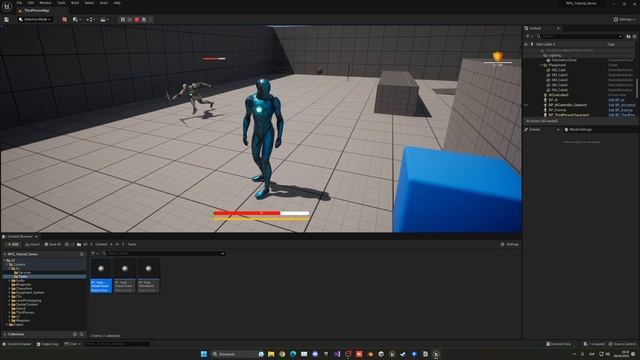
Task: Click the Unreal Engine logo icon
Action: [x=7, y=6]
